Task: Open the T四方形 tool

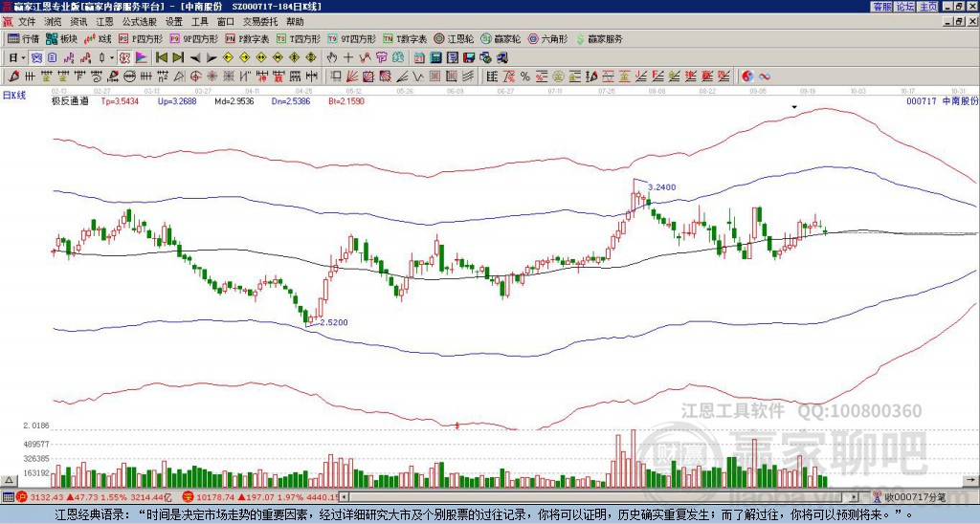Action: tap(299, 38)
